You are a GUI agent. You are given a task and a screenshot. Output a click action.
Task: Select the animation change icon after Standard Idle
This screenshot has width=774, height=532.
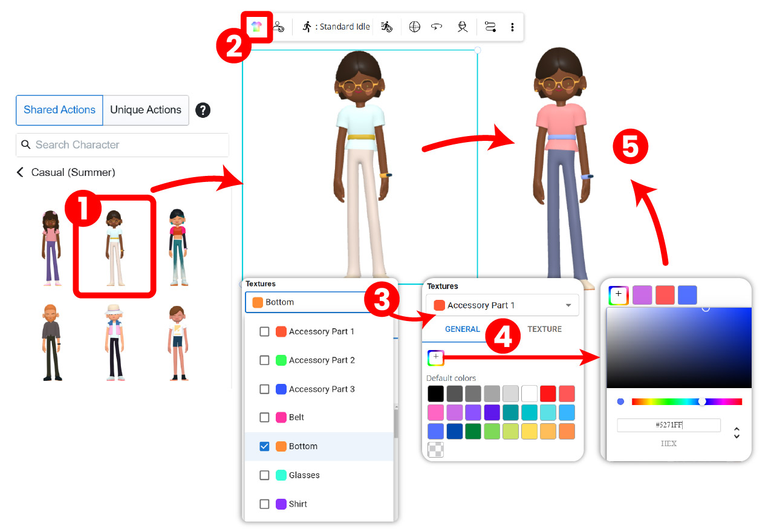pyautogui.click(x=386, y=27)
